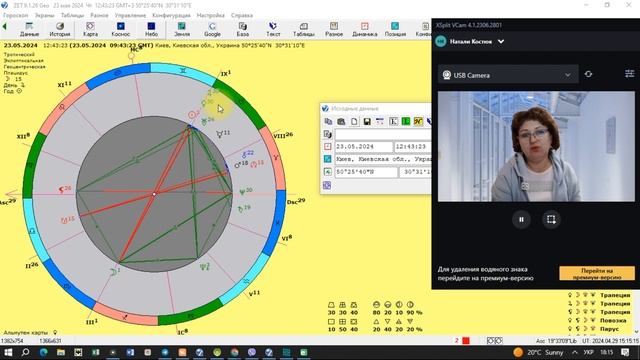Open File Explorer from taskbar
The width and height of the screenshot is (640, 360).
(61, 352)
